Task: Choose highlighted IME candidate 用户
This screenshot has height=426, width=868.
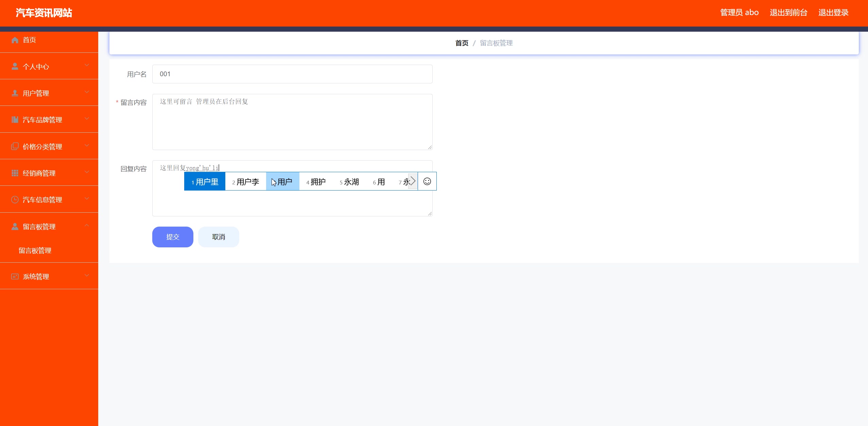Action: tap(282, 181)
